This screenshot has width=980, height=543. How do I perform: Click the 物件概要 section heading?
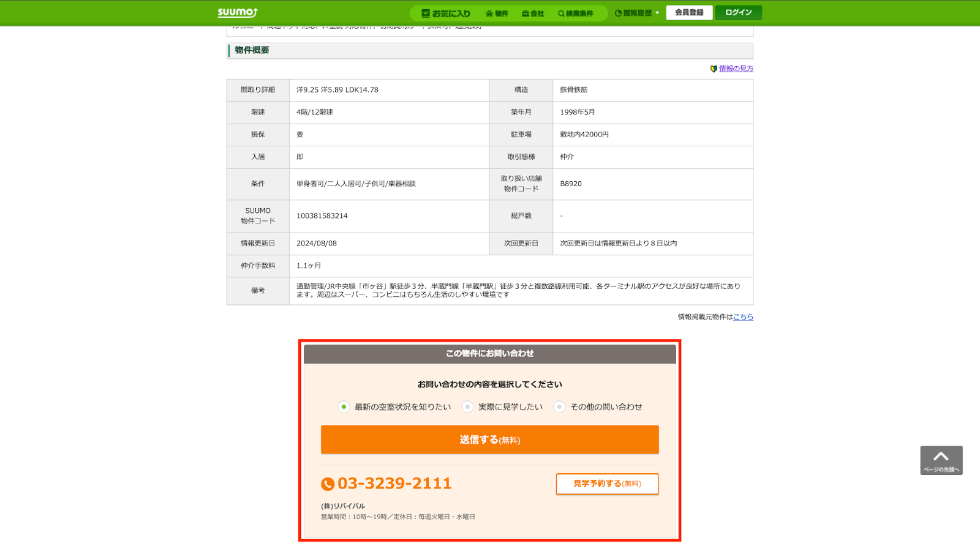[252, 50]
